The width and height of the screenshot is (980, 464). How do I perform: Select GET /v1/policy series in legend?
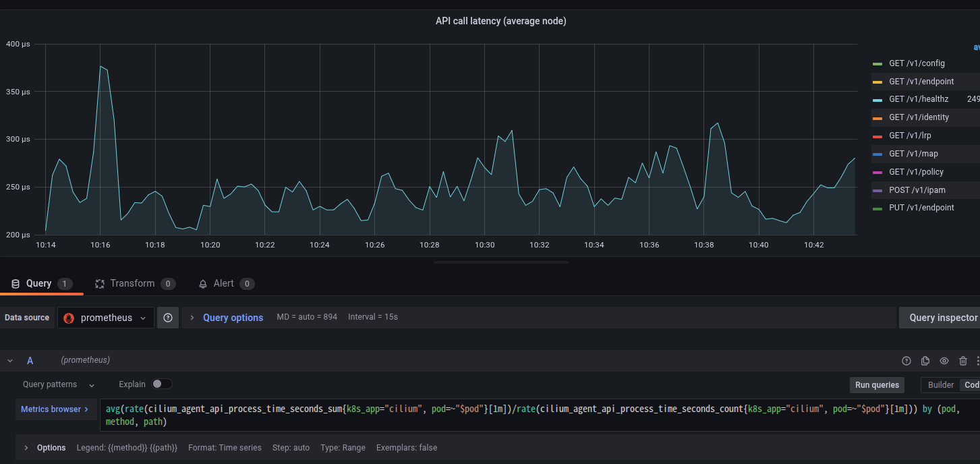coord(917,172)
